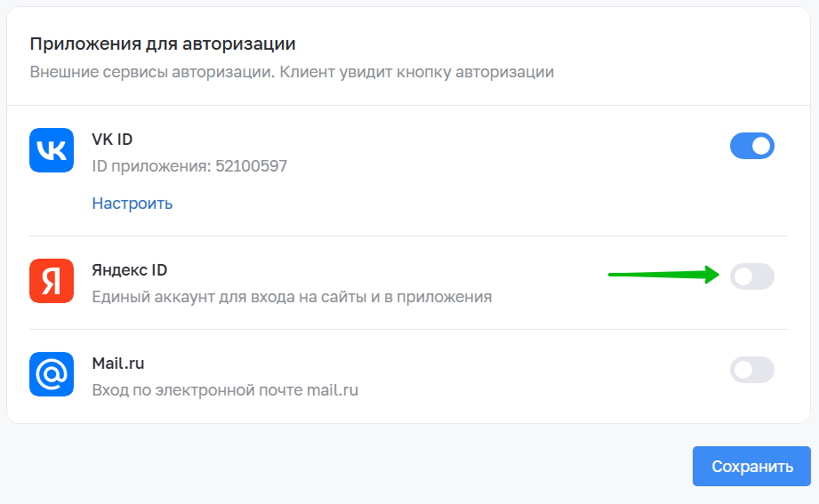Click the green arrow annotation
Viewport: 819px width, 504px height.
coord(664,274)
